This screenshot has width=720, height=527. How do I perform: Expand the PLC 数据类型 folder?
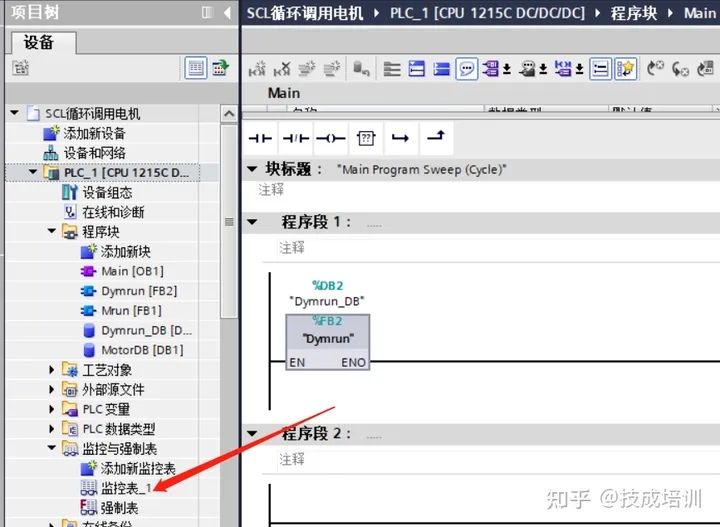pyautogui.click(x=51, y=429)
